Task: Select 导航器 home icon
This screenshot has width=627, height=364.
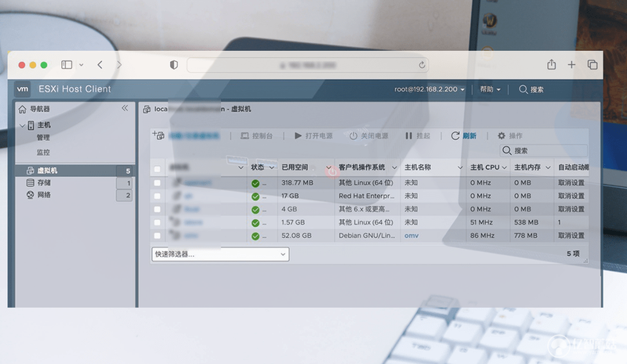Action: coord(23,109)
